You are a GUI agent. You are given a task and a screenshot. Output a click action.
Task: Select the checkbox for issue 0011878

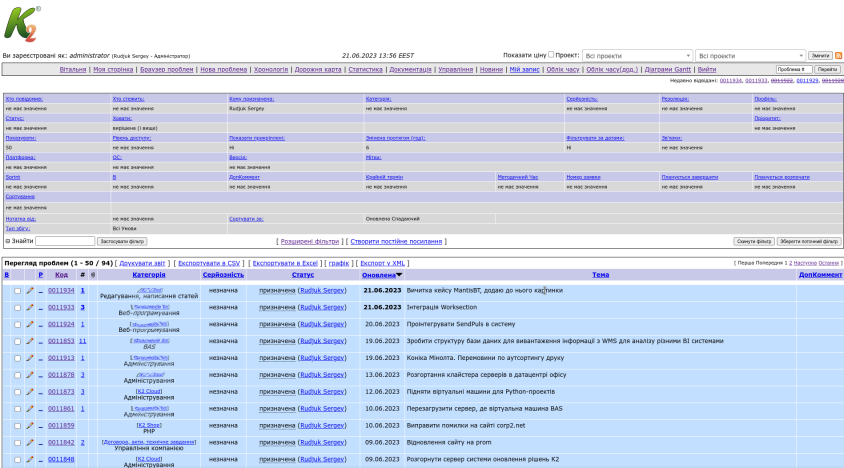tap(17, 375)
